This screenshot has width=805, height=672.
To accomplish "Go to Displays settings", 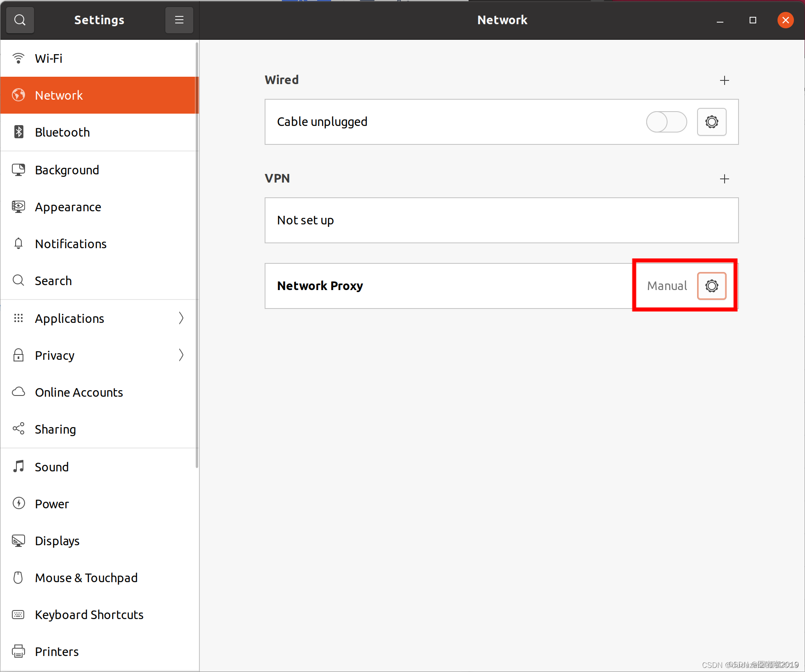I will tap(57, 541).
